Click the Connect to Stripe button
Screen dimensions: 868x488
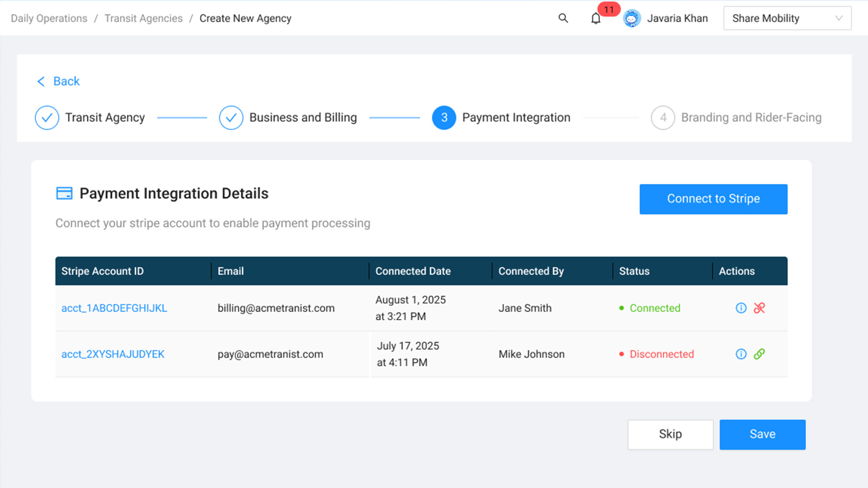713,199
